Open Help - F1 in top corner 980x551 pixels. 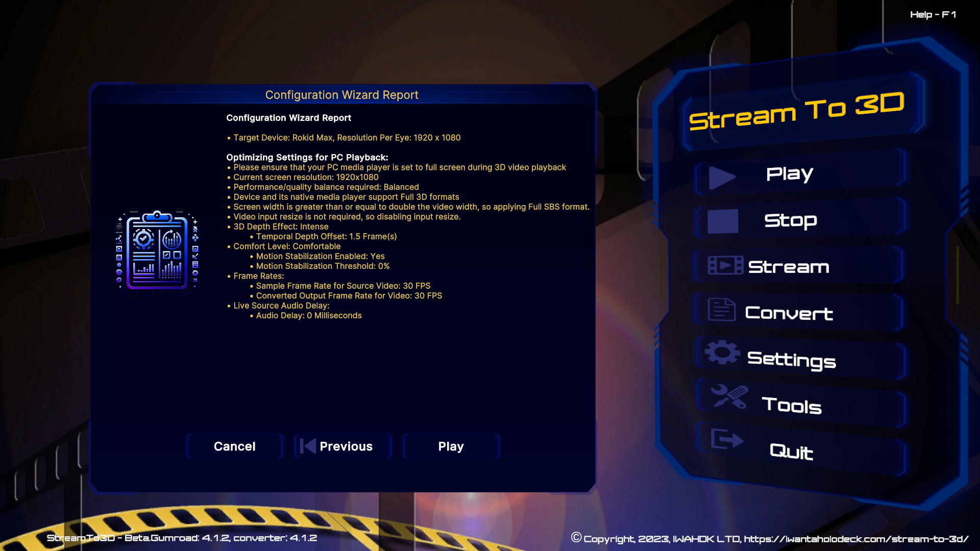click(x=933, y=15)
